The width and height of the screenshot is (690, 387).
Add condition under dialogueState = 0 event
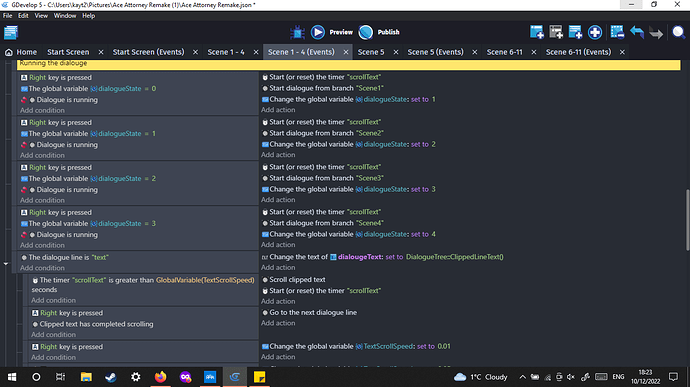tap(42, 110)
